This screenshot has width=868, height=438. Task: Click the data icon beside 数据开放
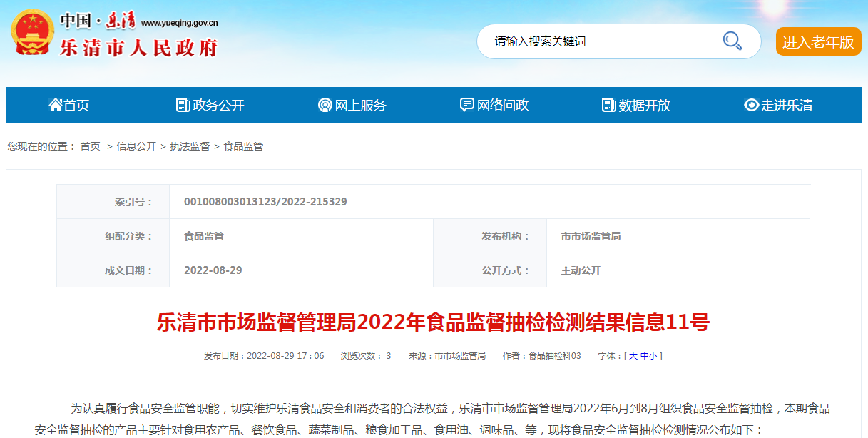click(608, 105)
